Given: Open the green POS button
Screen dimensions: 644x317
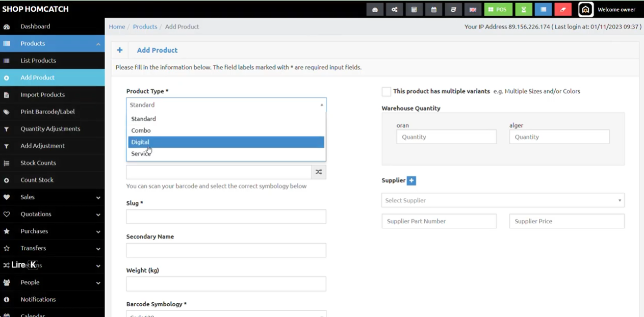Looking at the screenshot, I should (498, 10).
